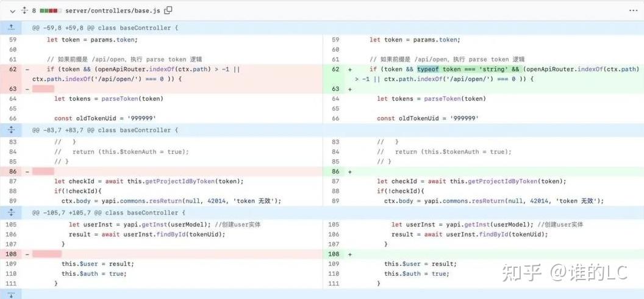Click the highlighted 'typeof' added text
644x299 pixels.
point(429,70)
